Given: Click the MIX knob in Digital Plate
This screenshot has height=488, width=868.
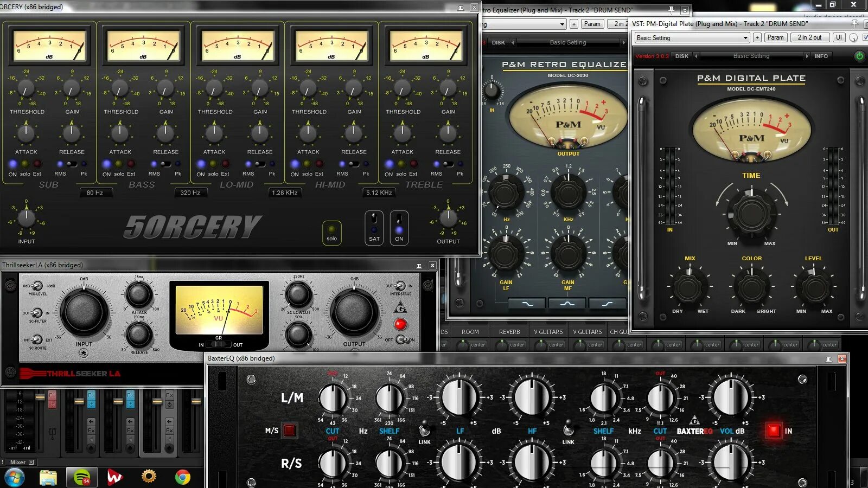Looking at the screenshot, I should (x=690, y=287).
